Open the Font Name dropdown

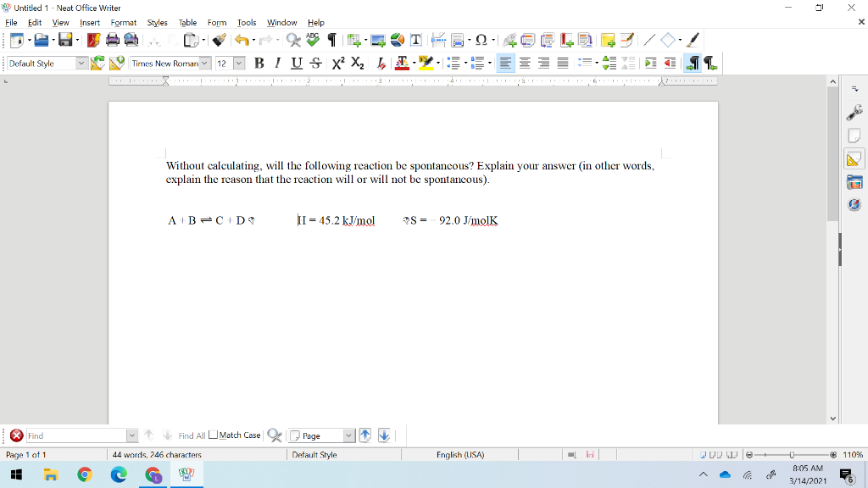203,62
